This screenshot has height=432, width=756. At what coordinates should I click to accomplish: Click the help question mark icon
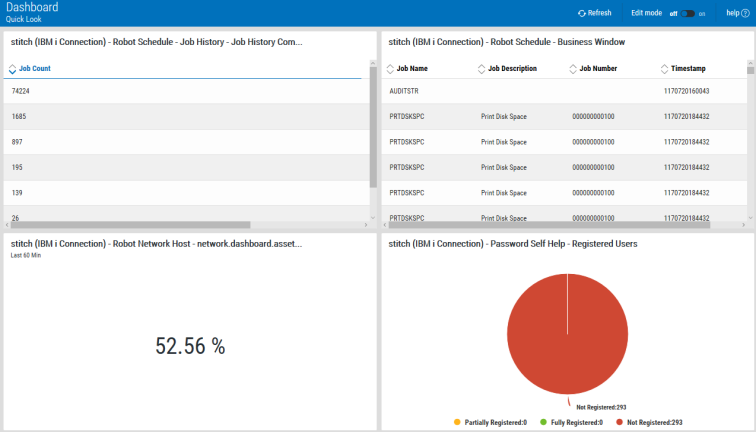coord(745,13)
